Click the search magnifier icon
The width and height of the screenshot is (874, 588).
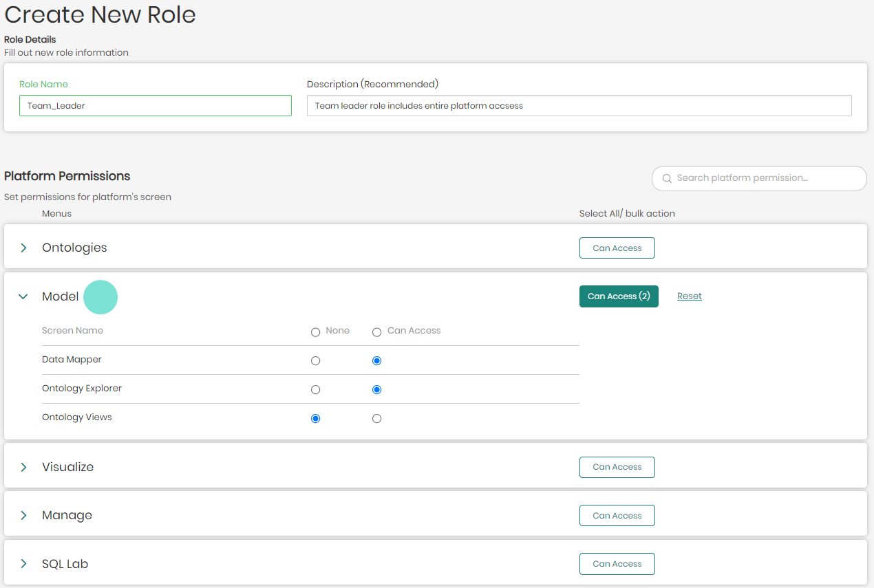pyautogui.click(x=666, y=179)
